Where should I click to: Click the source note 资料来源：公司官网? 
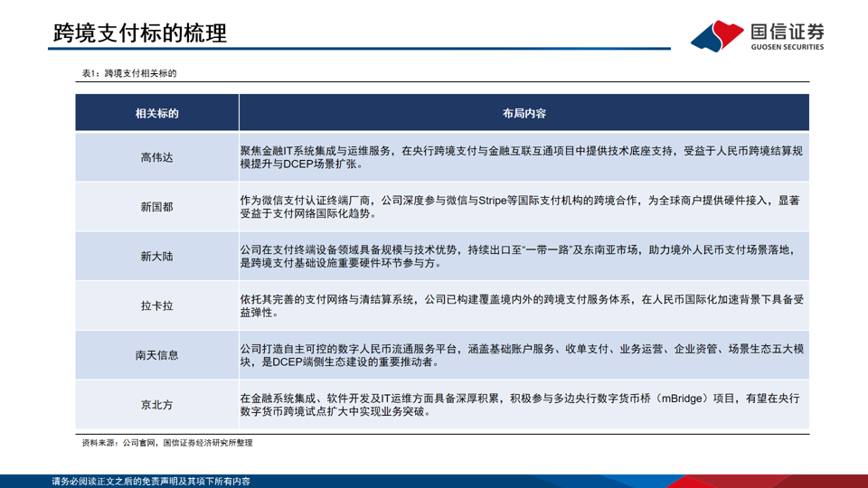tap(167, 443)
